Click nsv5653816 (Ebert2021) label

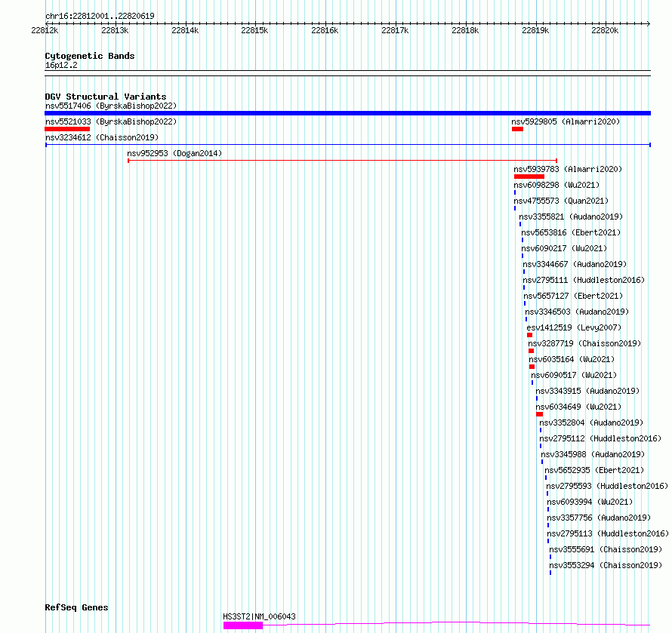[571, 232]
